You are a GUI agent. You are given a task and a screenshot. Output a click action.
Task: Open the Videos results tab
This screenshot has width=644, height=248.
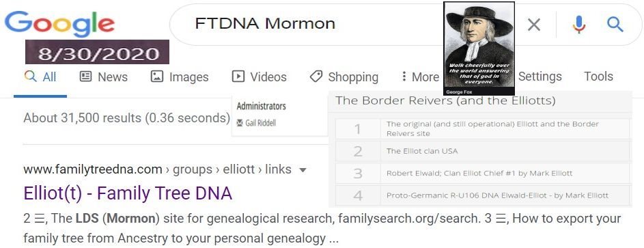[x=259, y=77]
